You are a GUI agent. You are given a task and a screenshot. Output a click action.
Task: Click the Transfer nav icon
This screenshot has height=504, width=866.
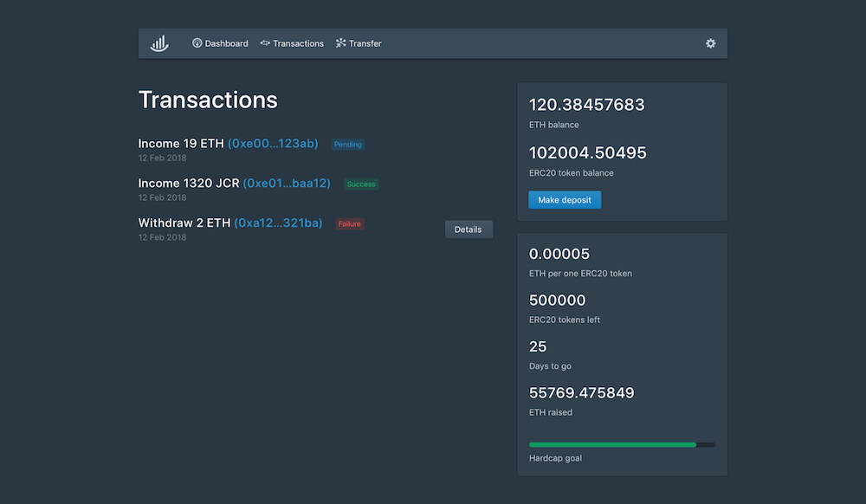[340, 43]
